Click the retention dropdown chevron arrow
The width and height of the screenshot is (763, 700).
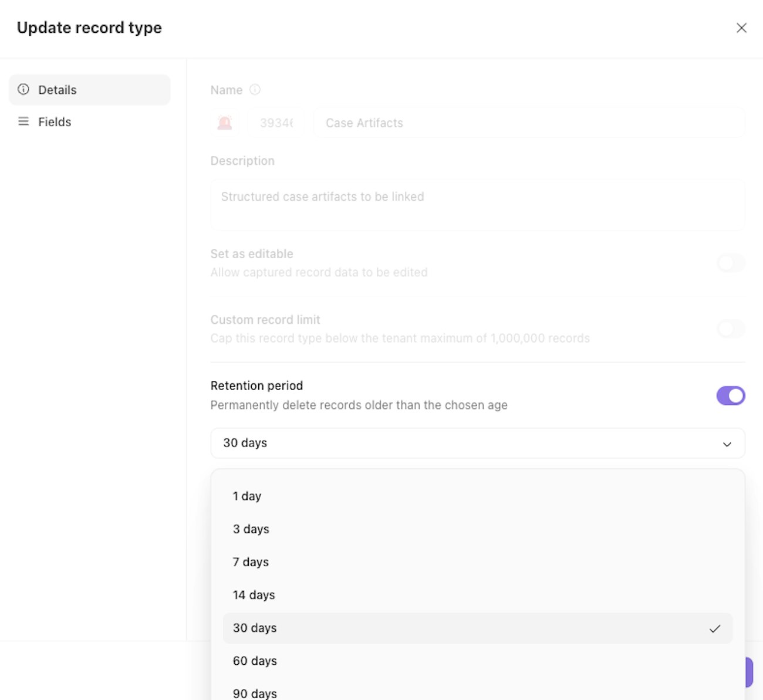coord(727,444)
